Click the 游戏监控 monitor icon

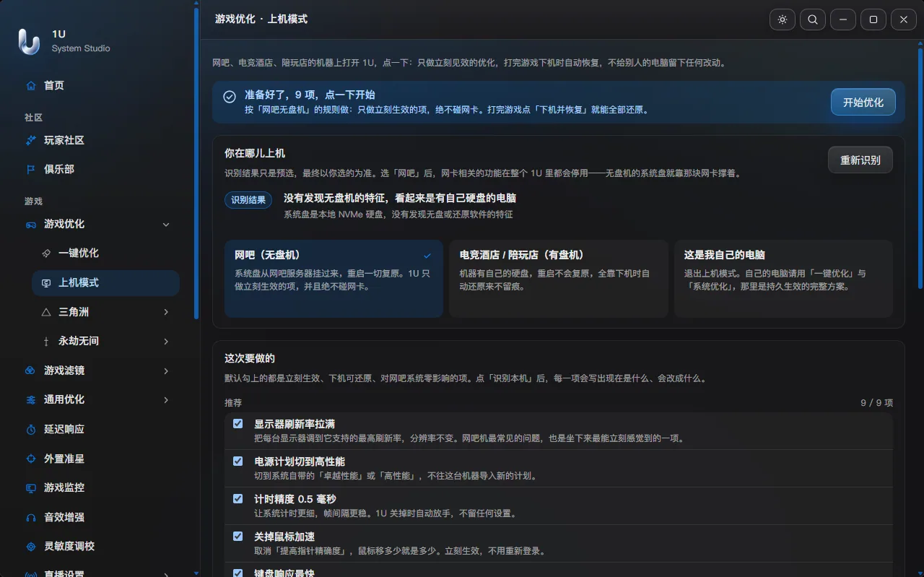(31, 487)
